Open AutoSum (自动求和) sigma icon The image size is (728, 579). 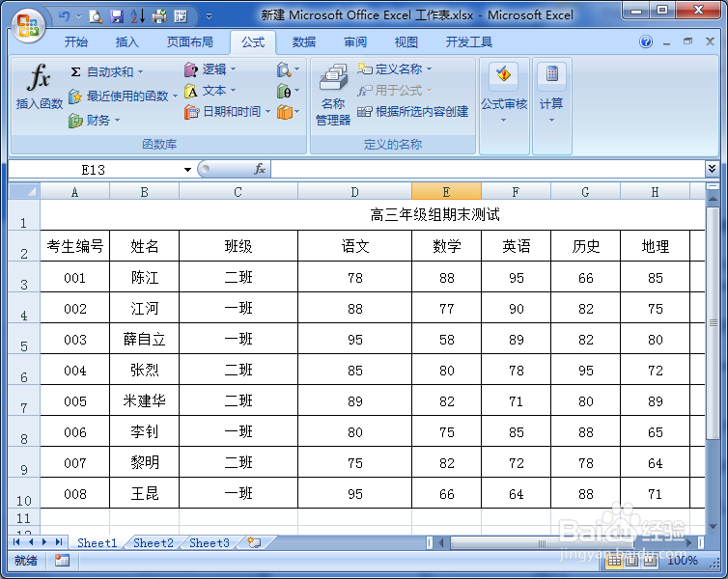tap(75, 72)
